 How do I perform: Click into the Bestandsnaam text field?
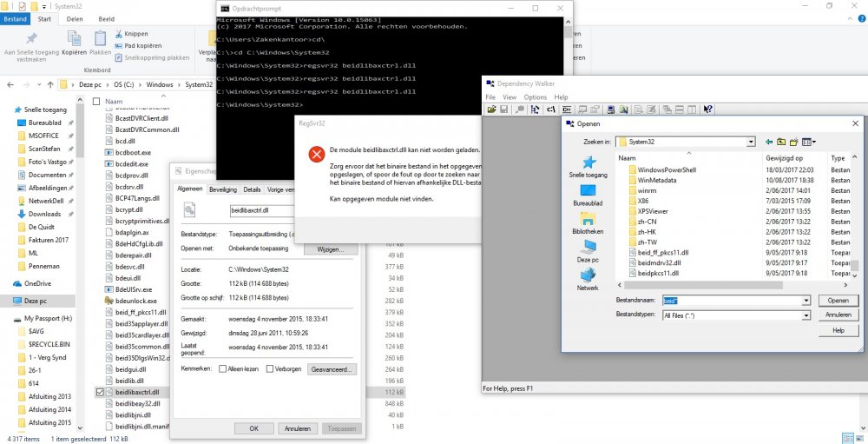pos(731,301)
